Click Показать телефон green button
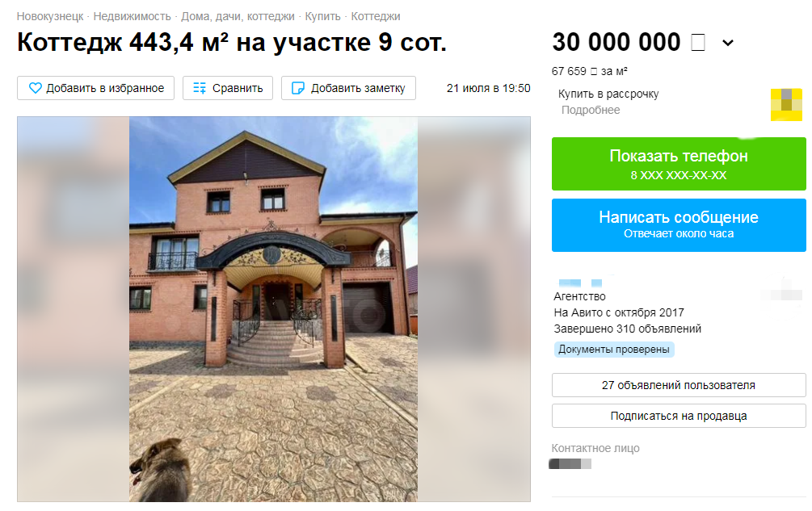Screen dimensions: 812x511 (x=679, y=164)
